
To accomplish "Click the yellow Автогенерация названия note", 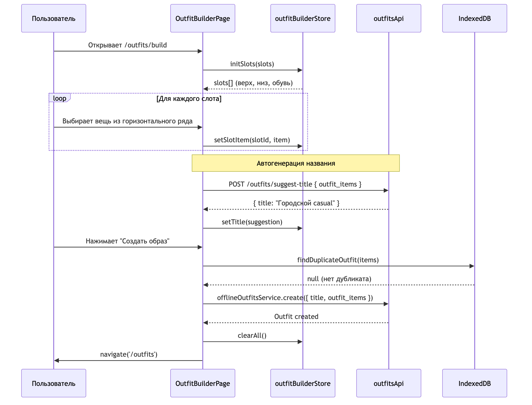I will click(x=295, y=163).
